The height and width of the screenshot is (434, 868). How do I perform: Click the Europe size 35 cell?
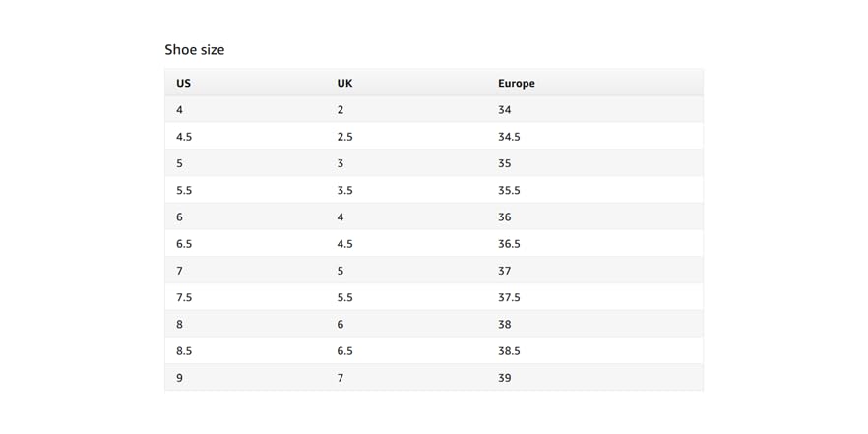coord(505,163)
